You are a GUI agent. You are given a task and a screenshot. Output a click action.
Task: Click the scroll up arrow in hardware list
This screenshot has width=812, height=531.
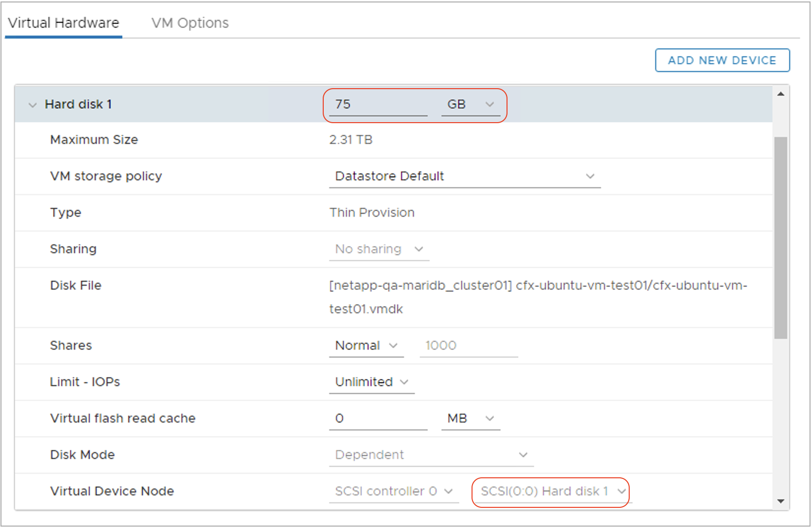pyautogui.click(x=780, y=94)
